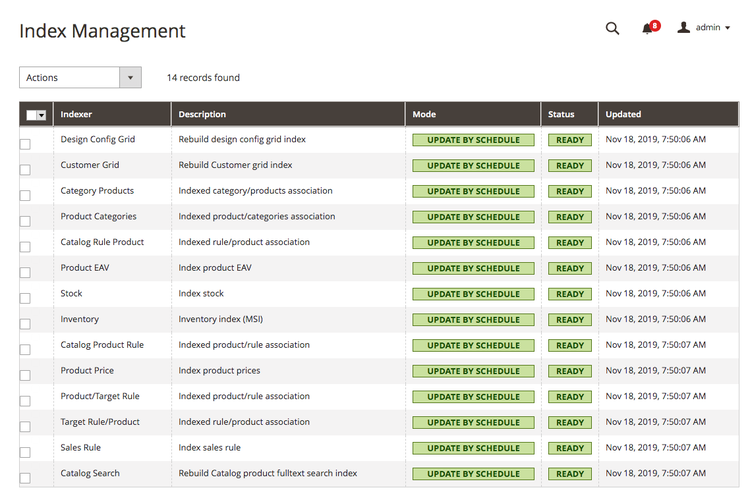The image size is (750, 494).
Task: Click the Ready status badge for Inventory
Action: tap(570, 320)
